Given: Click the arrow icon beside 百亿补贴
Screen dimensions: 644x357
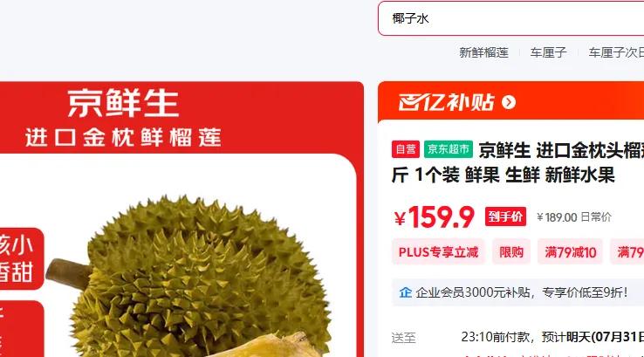Looking at the screenshot, I should pyautogui.click(x=509, y=102).
